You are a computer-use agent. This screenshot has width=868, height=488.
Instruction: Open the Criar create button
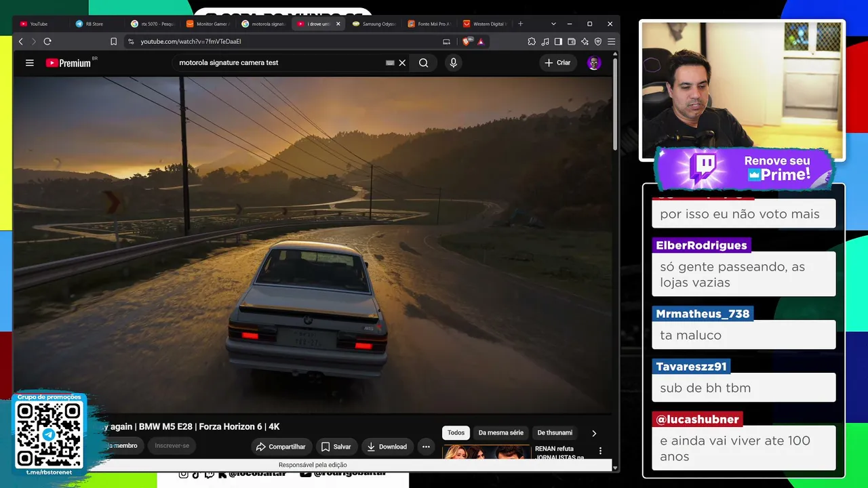click(x=557, y=63)
